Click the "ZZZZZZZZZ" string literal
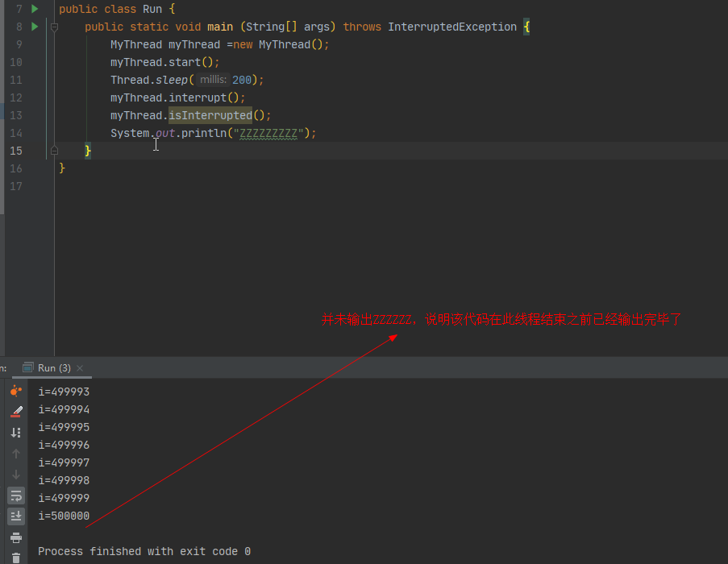The height and width of the screenshot is (564, 728). 268,133
